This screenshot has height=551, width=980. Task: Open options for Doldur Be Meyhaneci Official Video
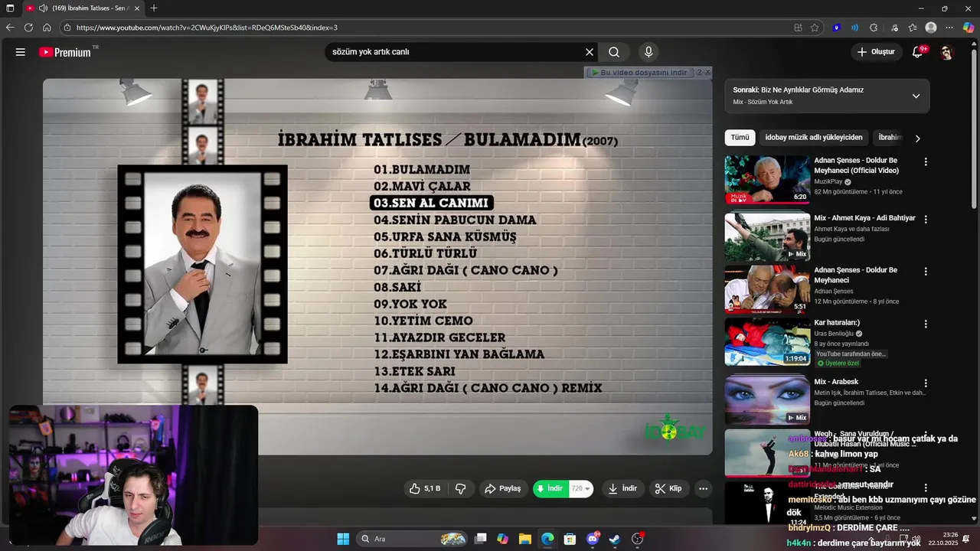926,162
